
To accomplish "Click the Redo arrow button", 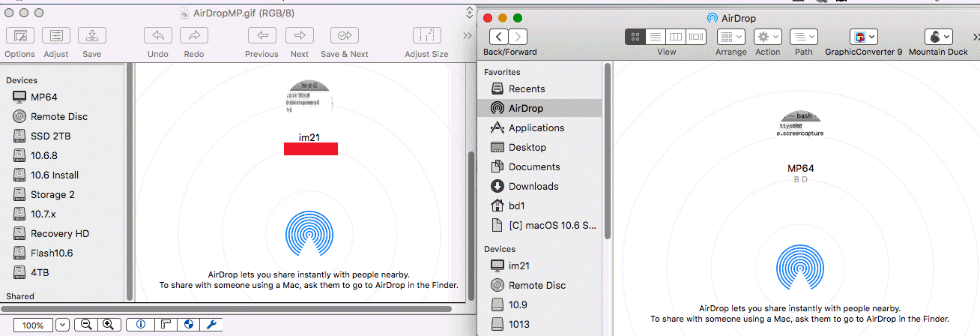I will tap(194, 35).
